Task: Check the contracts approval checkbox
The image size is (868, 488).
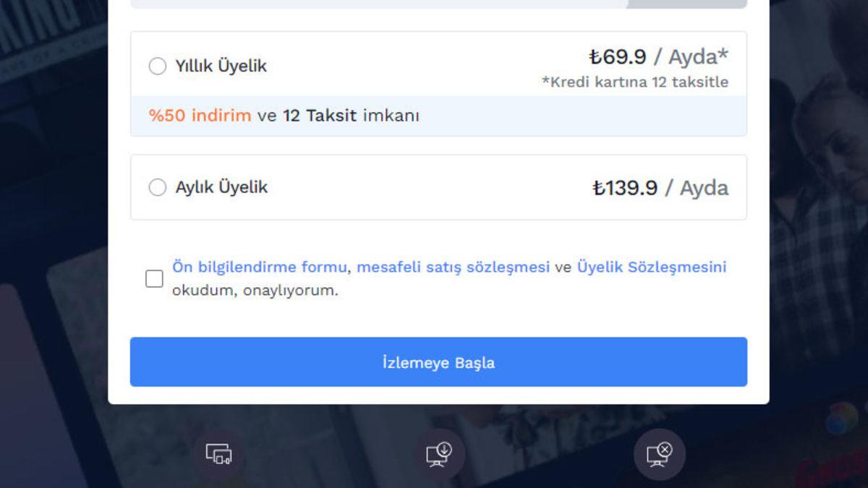Action: pyautogui.click(x=153, y=278)
